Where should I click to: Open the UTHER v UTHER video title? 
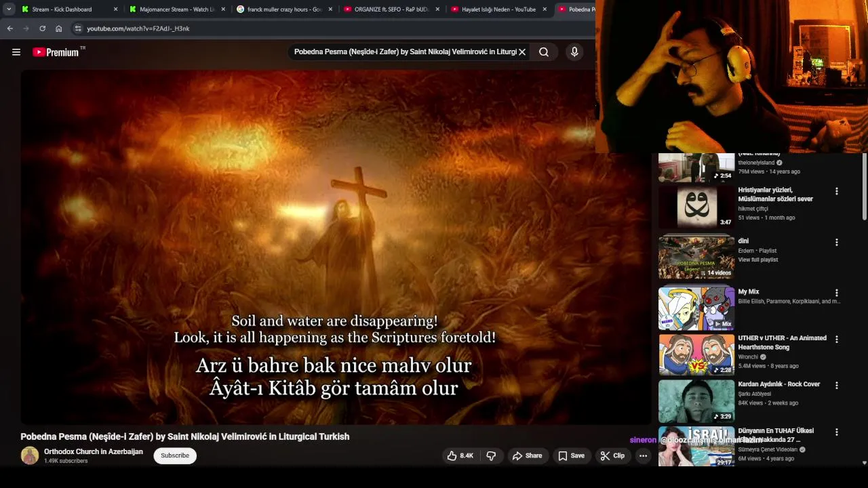point(782,343)
